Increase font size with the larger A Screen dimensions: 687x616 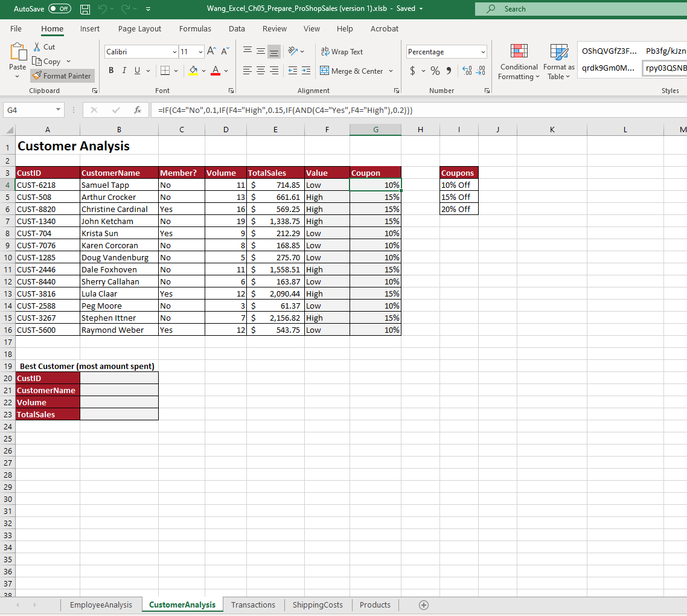click(x=212, y=51)
